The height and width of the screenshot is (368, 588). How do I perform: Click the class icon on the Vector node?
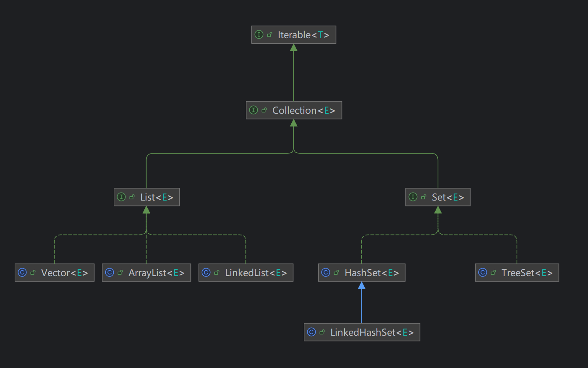point(22,273)
